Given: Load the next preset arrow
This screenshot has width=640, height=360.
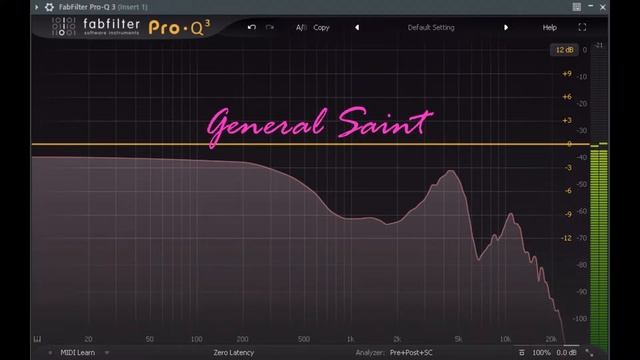Looking at the screenshot, I should [x=506, y=27].
